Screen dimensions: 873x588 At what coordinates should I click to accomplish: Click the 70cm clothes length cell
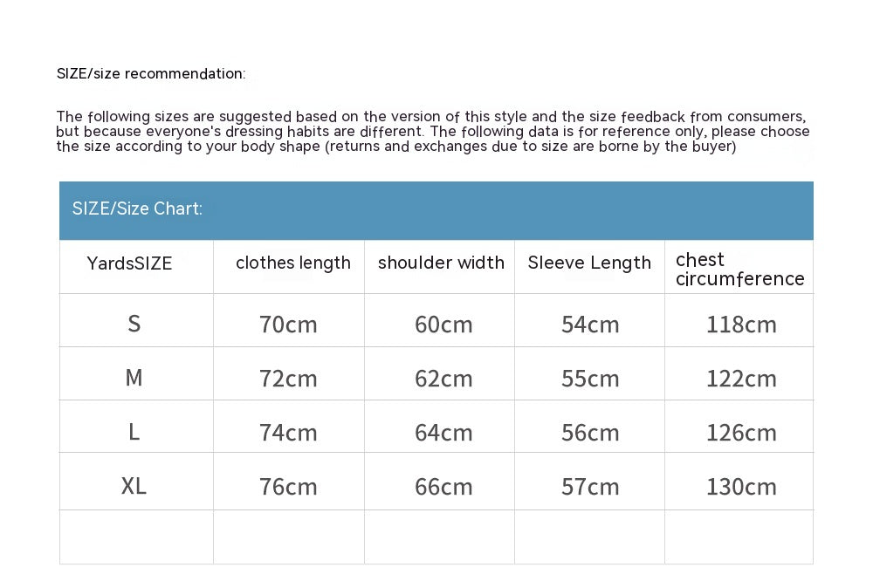point(288,325)
